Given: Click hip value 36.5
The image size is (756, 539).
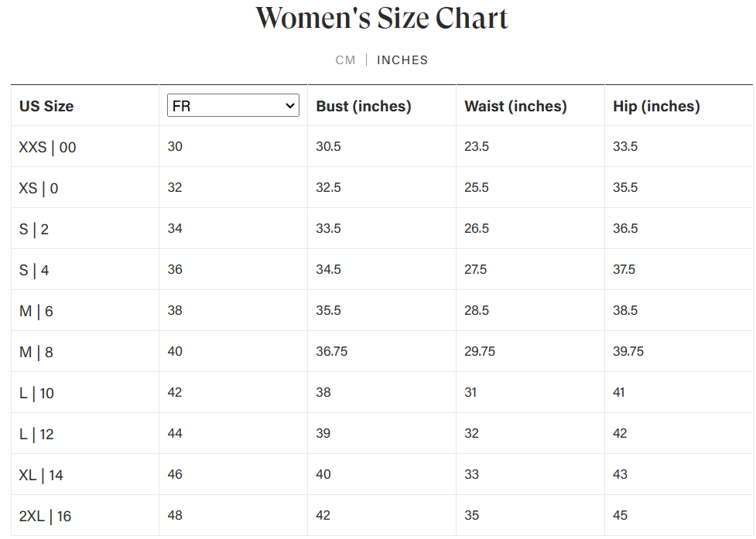Looking at the screenshot, I should [625, 228].
